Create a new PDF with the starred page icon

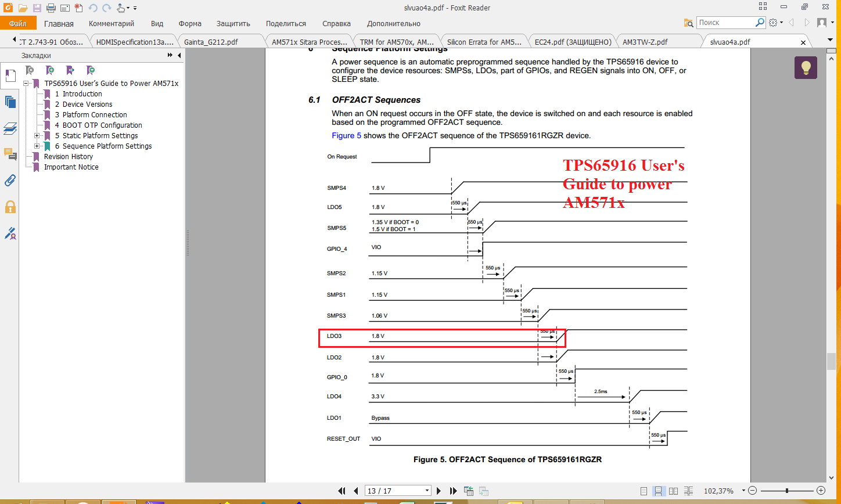click(x=78, y=8)
